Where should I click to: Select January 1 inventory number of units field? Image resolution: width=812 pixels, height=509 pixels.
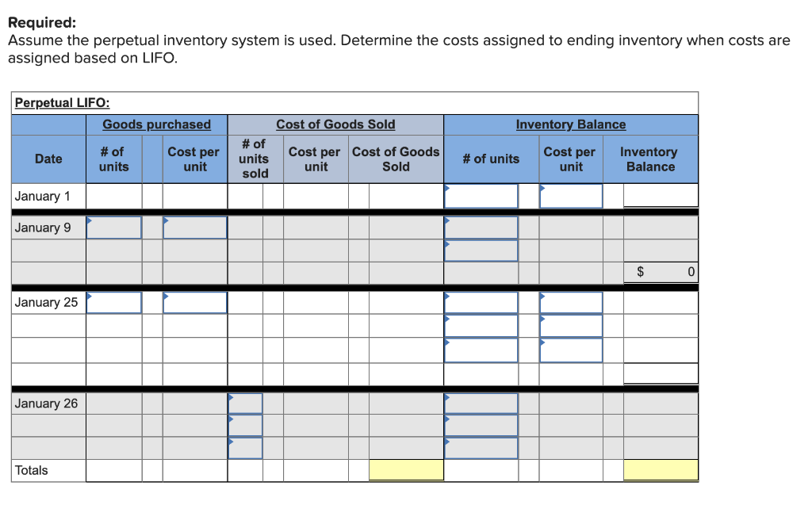(481, 197)
